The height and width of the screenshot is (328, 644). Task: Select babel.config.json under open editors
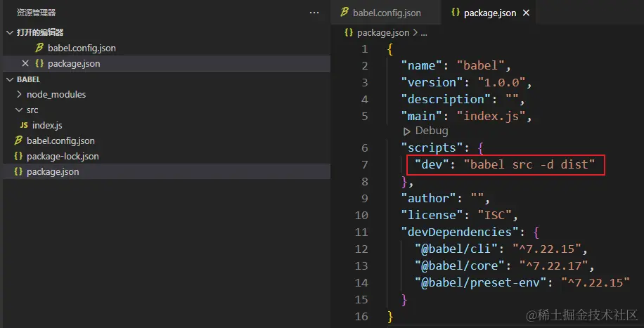coord(82,48)
